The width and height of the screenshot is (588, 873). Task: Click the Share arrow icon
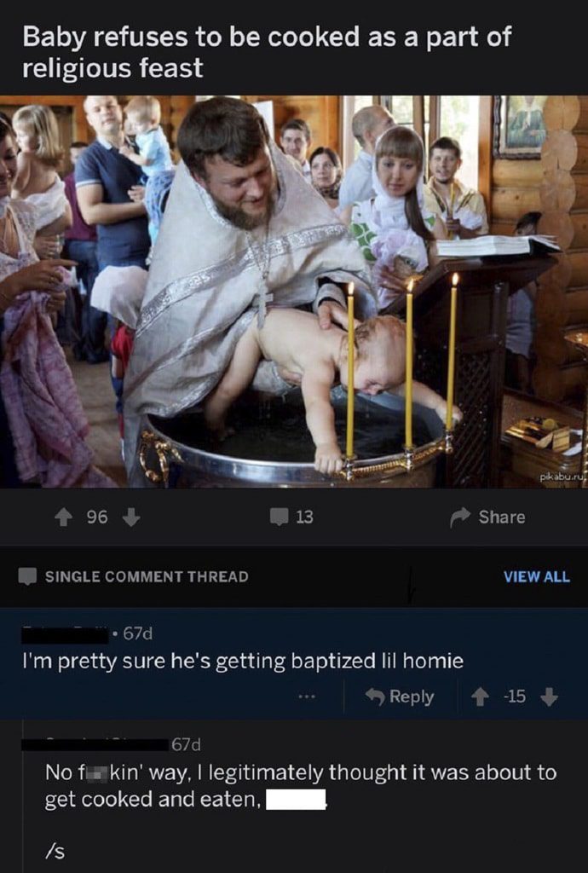pos(459,517)
